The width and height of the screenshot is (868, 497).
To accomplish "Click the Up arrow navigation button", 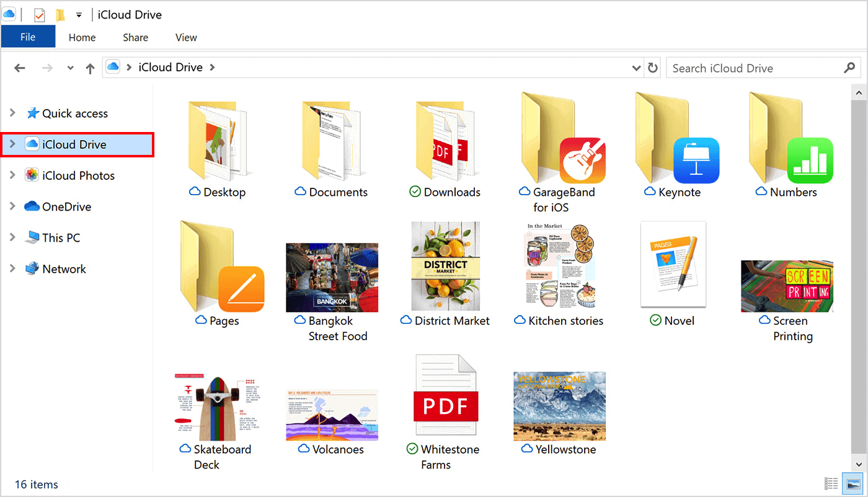I will (x=90, y=68).
